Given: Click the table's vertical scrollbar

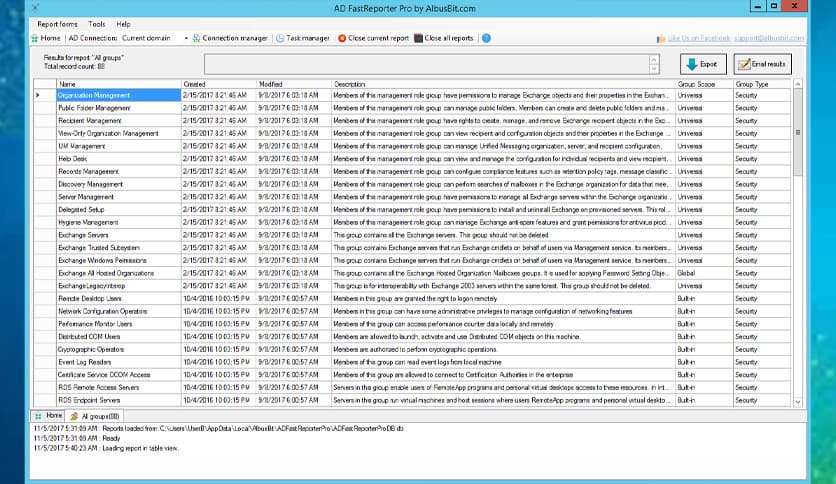Looking at the screenshot, I should pos(797,250).
